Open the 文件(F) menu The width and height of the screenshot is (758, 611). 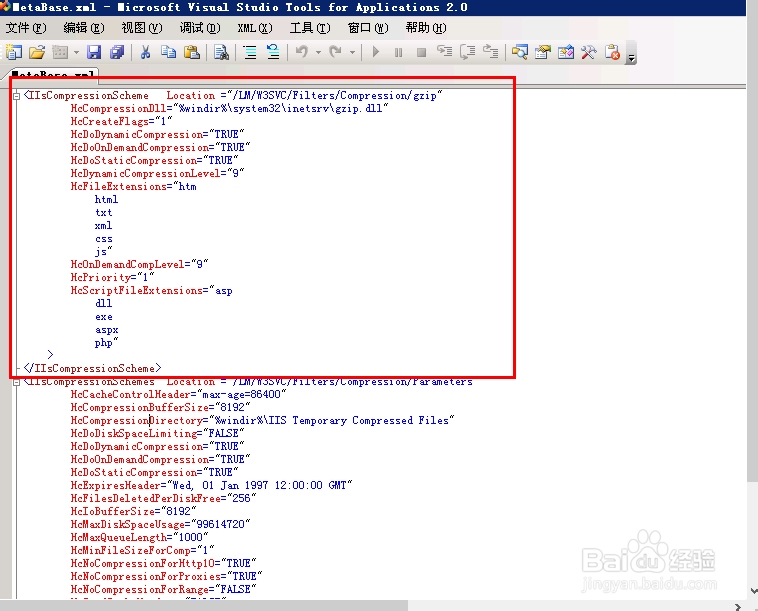click(26, 28)
